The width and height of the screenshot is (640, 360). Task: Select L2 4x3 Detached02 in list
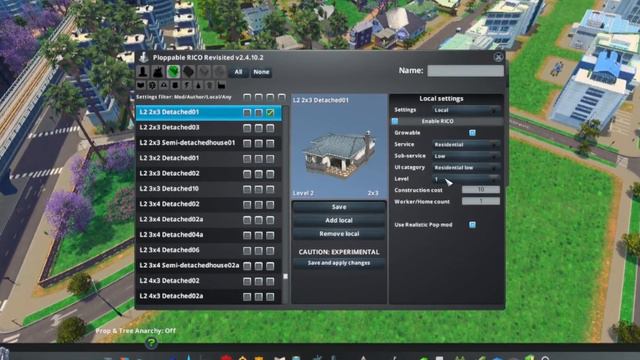coord(209,281)
